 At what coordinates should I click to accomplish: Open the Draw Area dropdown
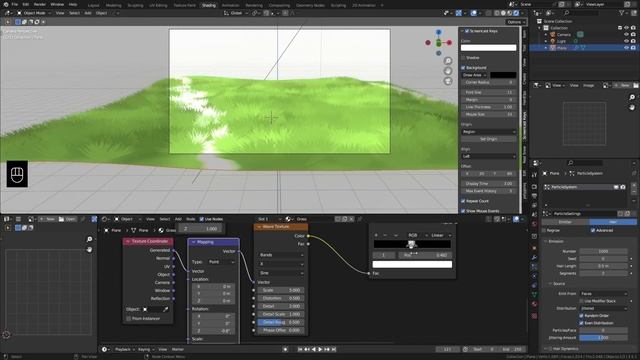coord(475,75)
